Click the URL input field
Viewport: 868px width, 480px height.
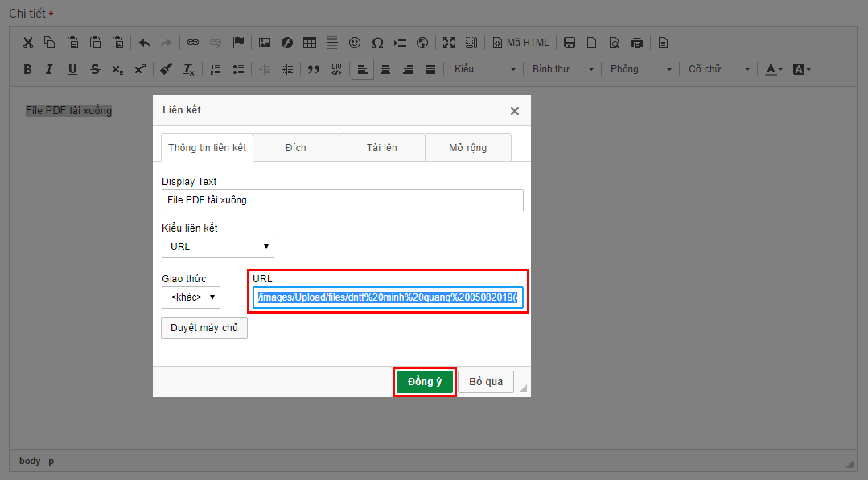pyautogui.click(x=389, y=298)
